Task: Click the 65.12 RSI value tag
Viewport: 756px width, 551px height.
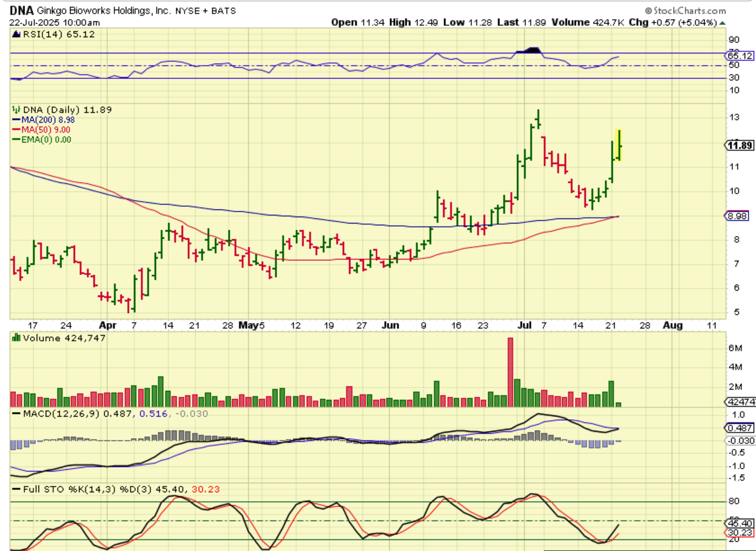Action: point(739,56)
